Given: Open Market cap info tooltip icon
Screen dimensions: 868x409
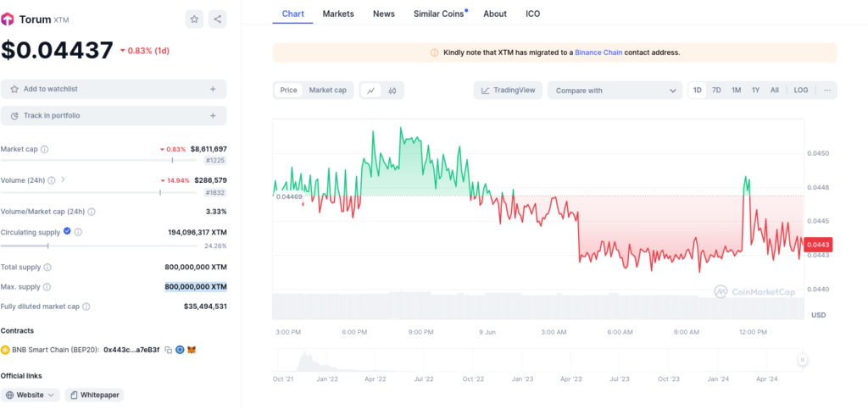Looking at the screenshot, I should click(x=44, y=149).
